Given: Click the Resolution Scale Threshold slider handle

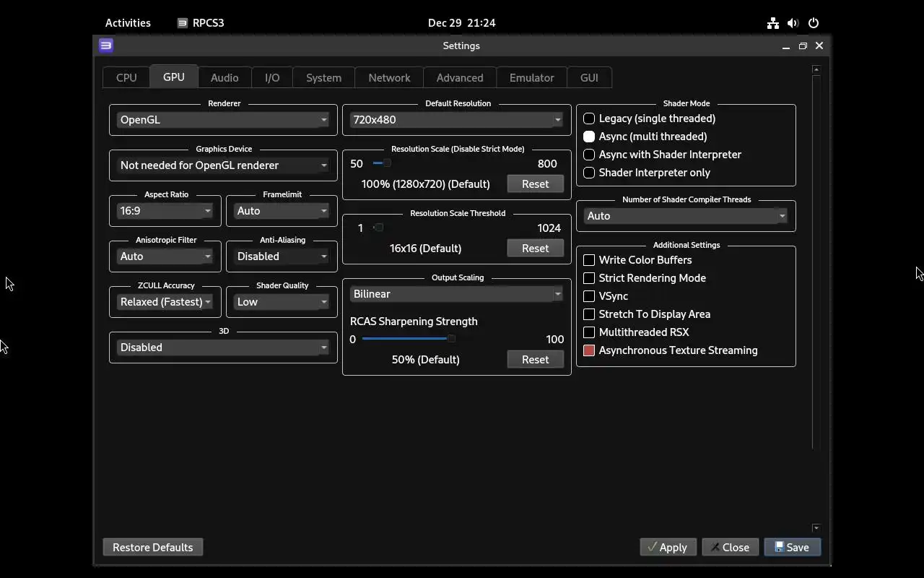Looking at the screenshot, I should [x=378, y=228].
